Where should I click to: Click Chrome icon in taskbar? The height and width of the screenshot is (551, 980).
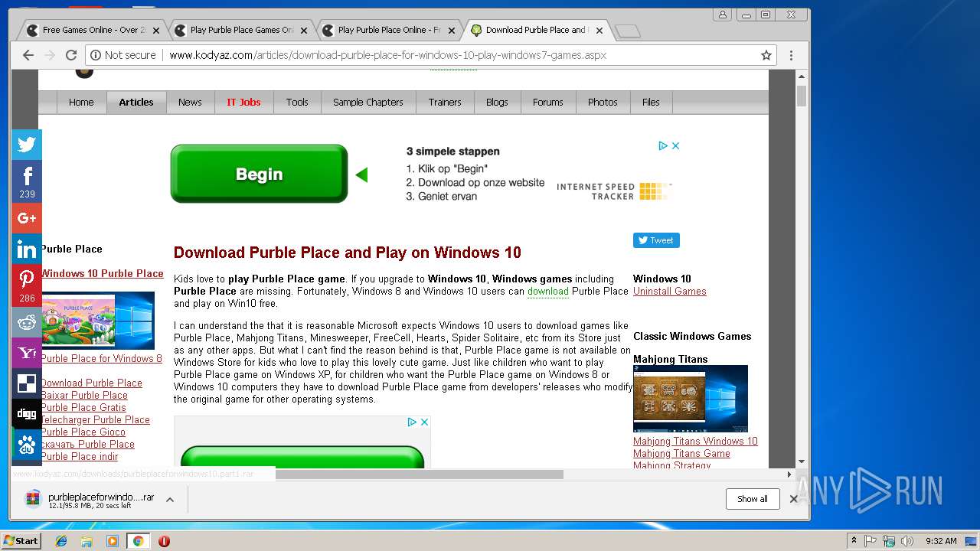pyautogui.click(x=138, y=541)
